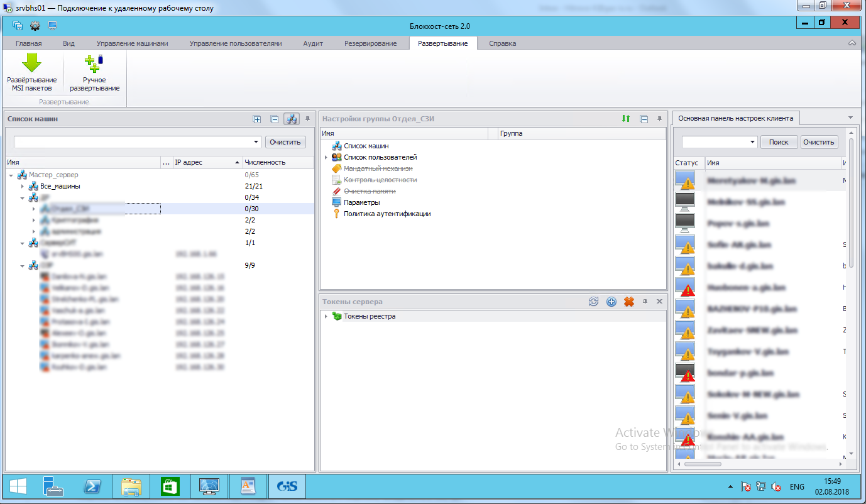
Task: Collapse the group showing 0/34
Action: pos(23,197)
